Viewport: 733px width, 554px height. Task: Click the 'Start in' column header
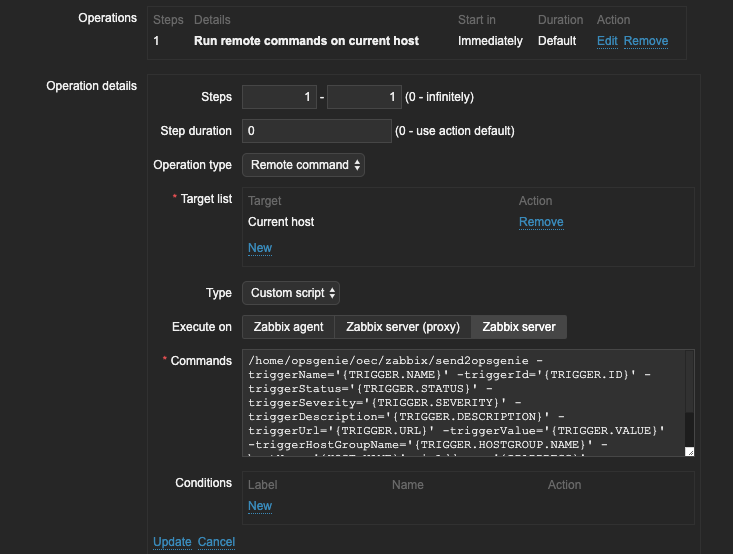(476, 20)
